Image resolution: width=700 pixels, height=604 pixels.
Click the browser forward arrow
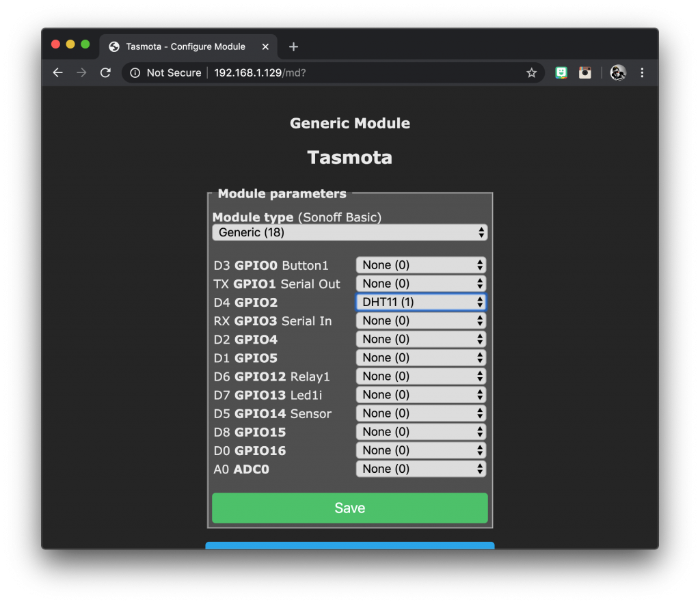pos(81,72)
